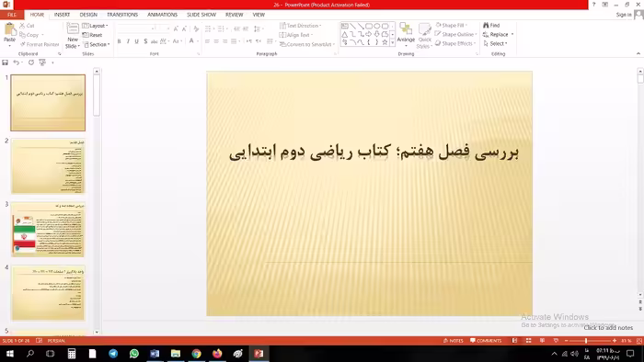The image size is (644, 362).
Task: Open the font size combo box
Action: point(164,28)
